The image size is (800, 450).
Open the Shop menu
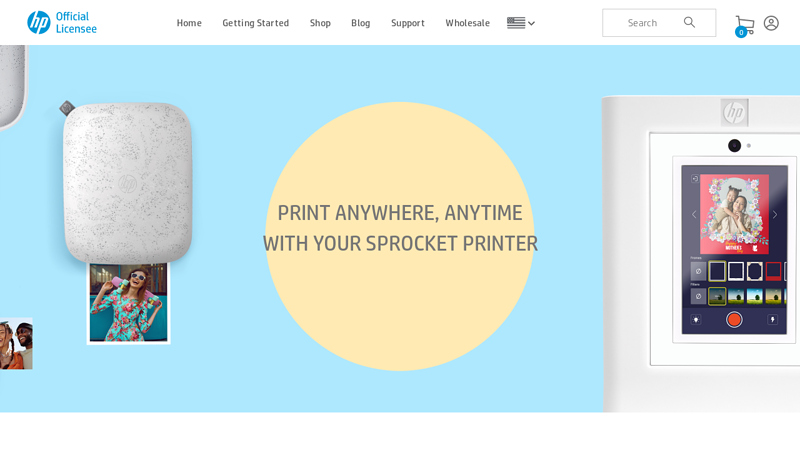click(320, 23)
